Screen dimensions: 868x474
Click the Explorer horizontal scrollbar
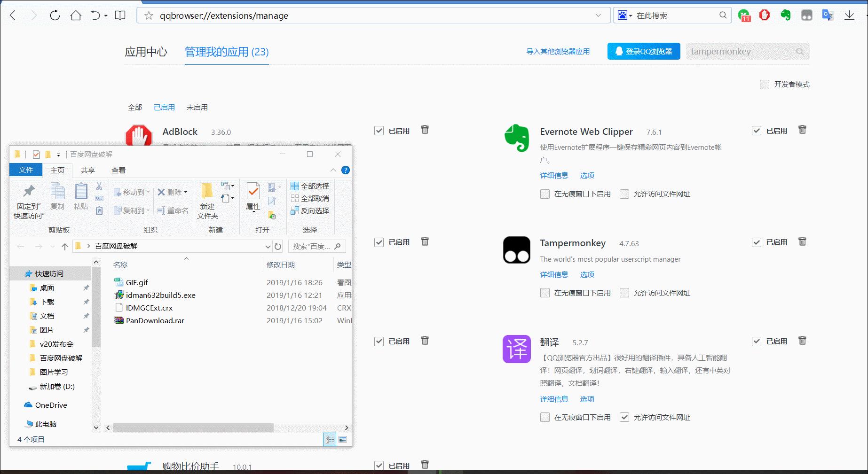click(193, 428)
